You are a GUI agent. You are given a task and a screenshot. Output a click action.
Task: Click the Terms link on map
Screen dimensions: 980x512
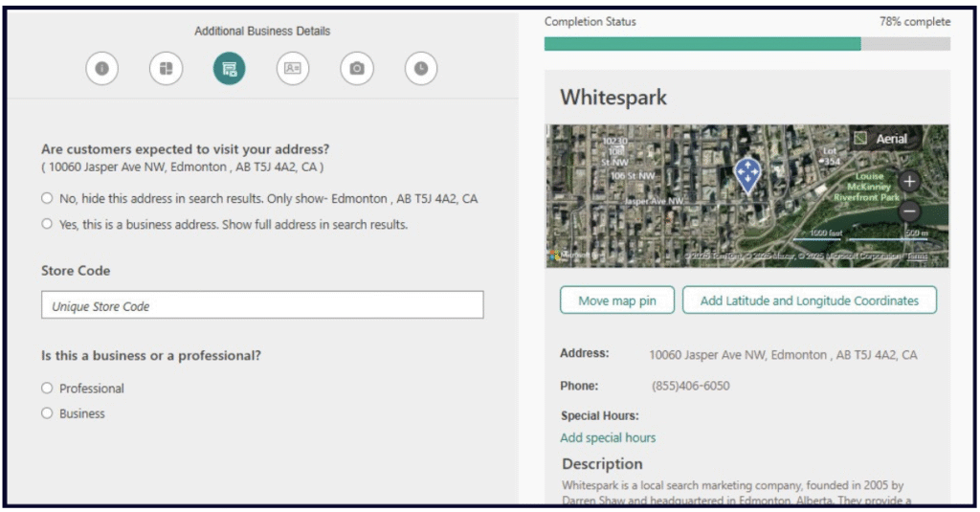(917, 256)
